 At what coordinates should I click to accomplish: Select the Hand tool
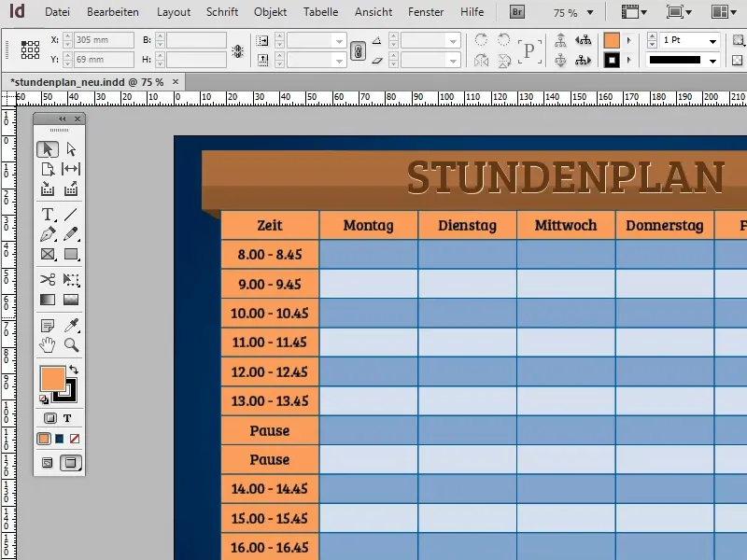click(x=48, y=344)
